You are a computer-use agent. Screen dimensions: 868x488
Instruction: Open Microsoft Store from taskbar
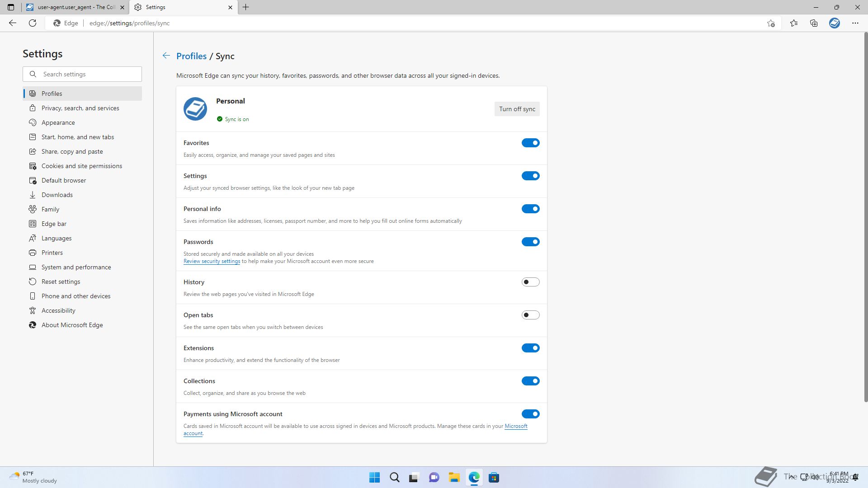click(494, 478)
